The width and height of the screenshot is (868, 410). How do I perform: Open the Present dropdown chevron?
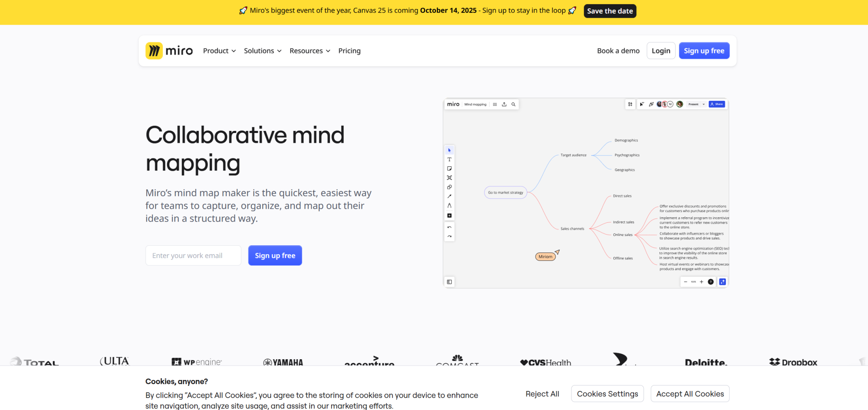point(704,104)
